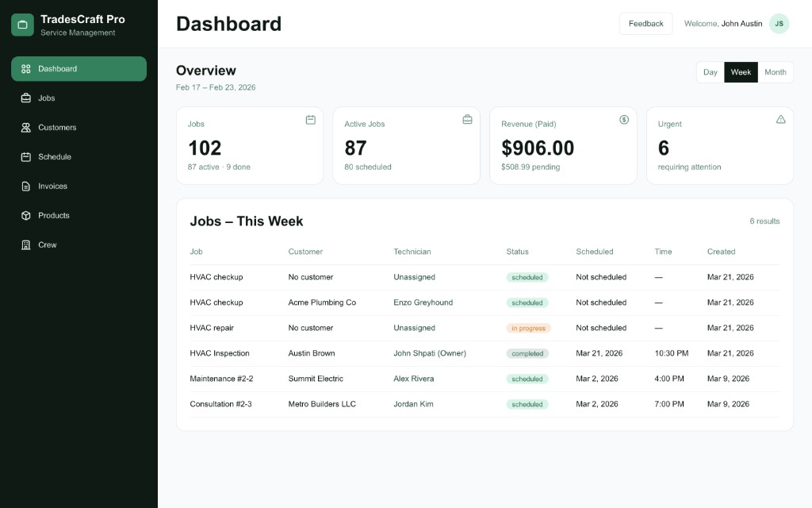Click the alert triangle on the Urgent card
Screen dimensions: 812x508
pyautogui.click(x=780, y=119)
